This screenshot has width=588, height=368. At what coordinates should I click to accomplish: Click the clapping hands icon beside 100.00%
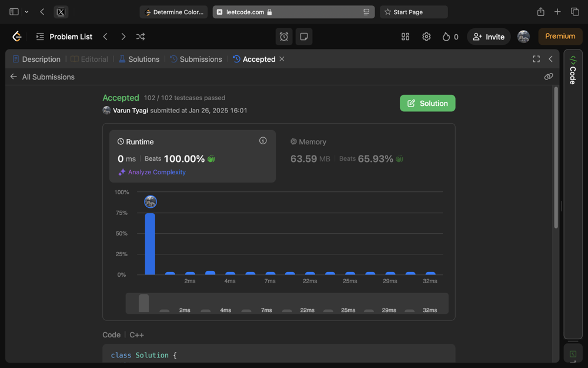211,159
